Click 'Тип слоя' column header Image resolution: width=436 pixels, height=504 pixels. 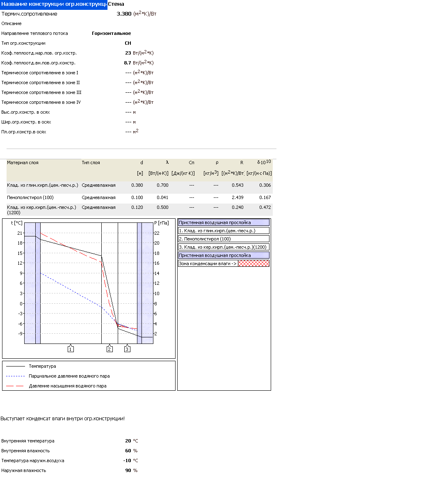tap(91, 163)
